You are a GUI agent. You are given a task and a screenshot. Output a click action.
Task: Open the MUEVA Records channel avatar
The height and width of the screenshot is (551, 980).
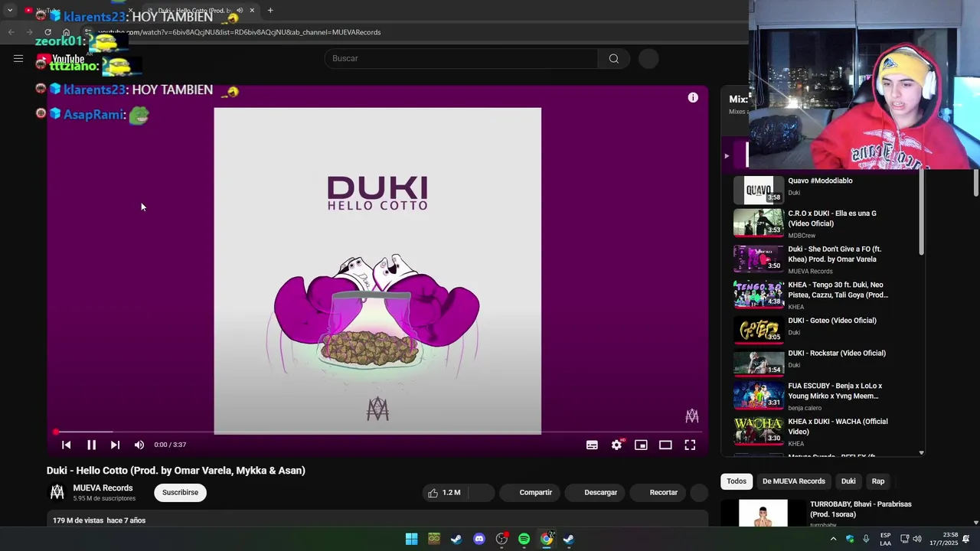coord(57,493)
